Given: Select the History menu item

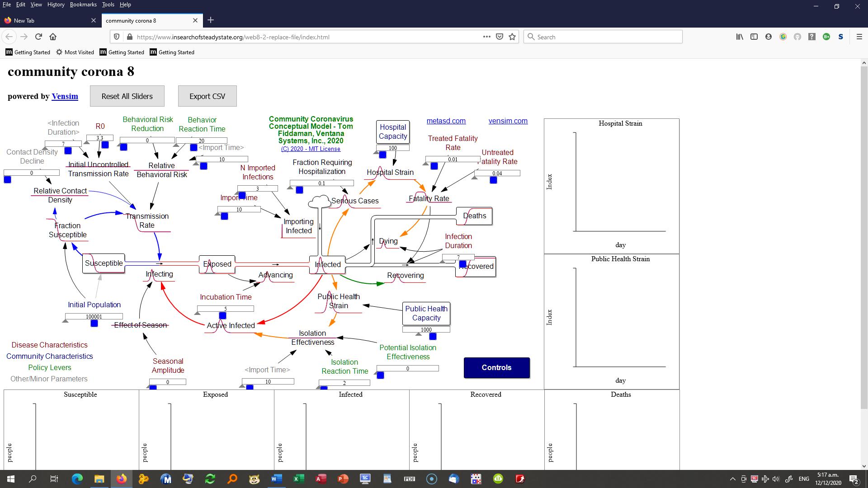Looking at the screenshot, I should pyautogui.click(x=56, y=5).
